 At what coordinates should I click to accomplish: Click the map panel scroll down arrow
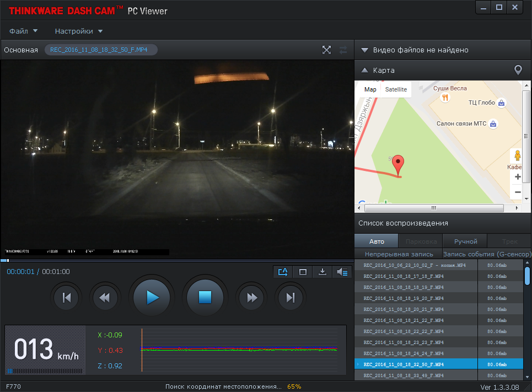(x=526, y=199)
